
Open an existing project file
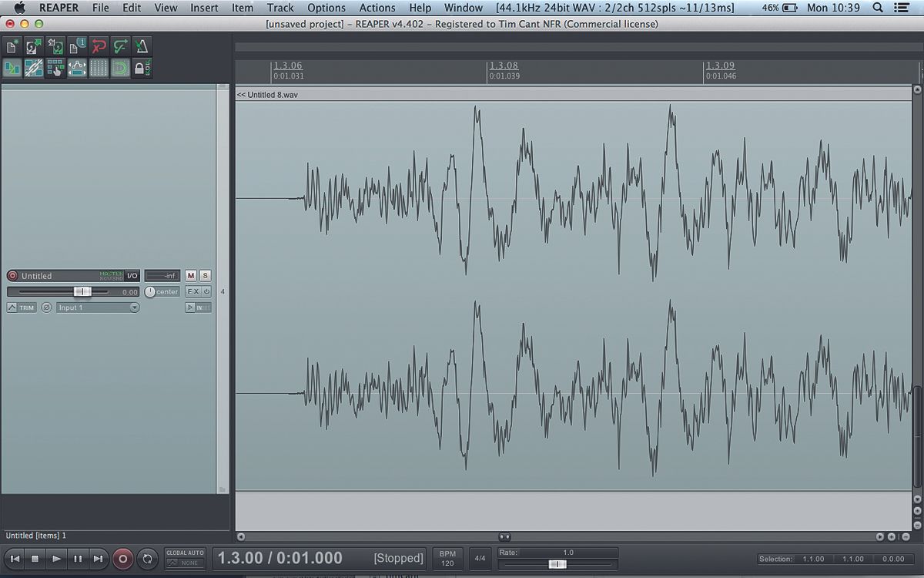pos(33,46)
